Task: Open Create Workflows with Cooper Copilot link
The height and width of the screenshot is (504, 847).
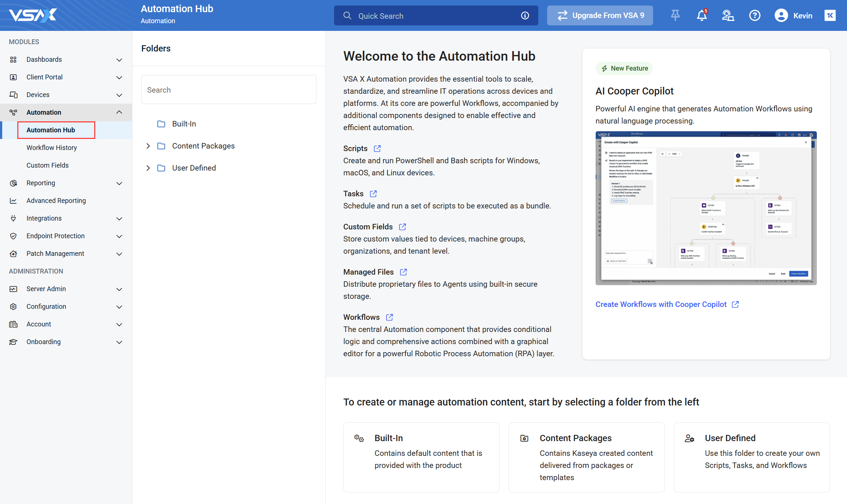Action: 667,304
